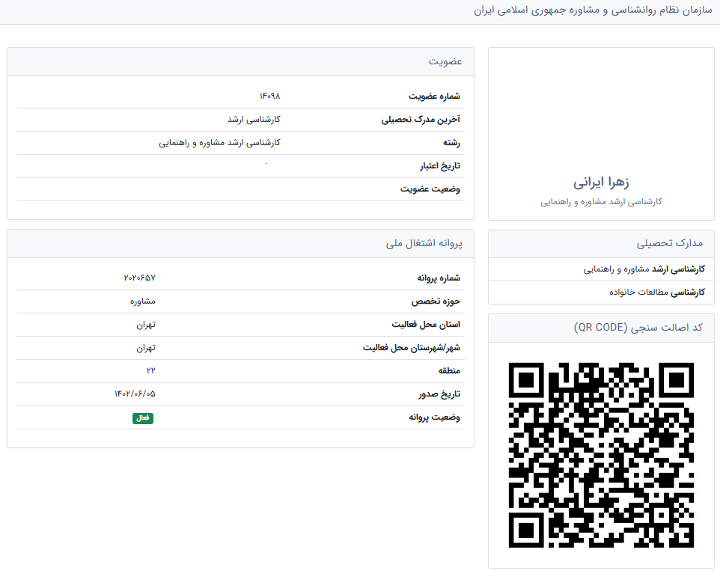Select the name 'زهرا ایرانی'
Screen dimensions: 720x588
pyautogui.click(x=601, y=183)
